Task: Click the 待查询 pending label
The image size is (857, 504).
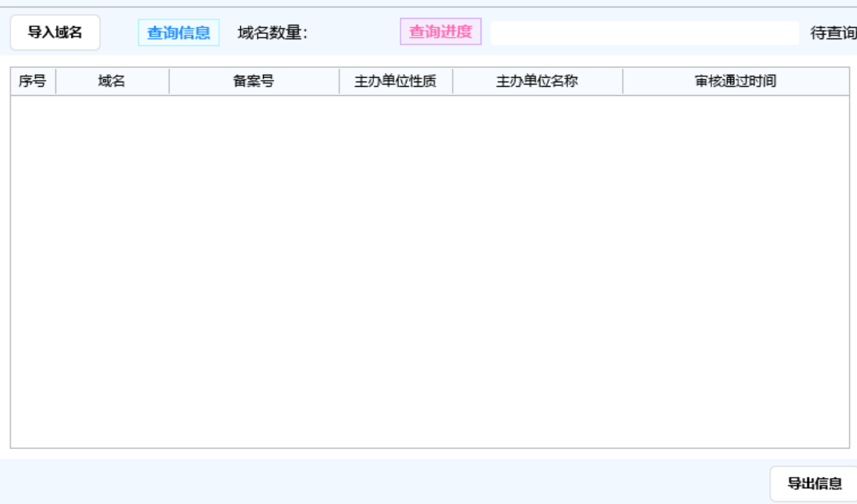Action: coord(833,33)
